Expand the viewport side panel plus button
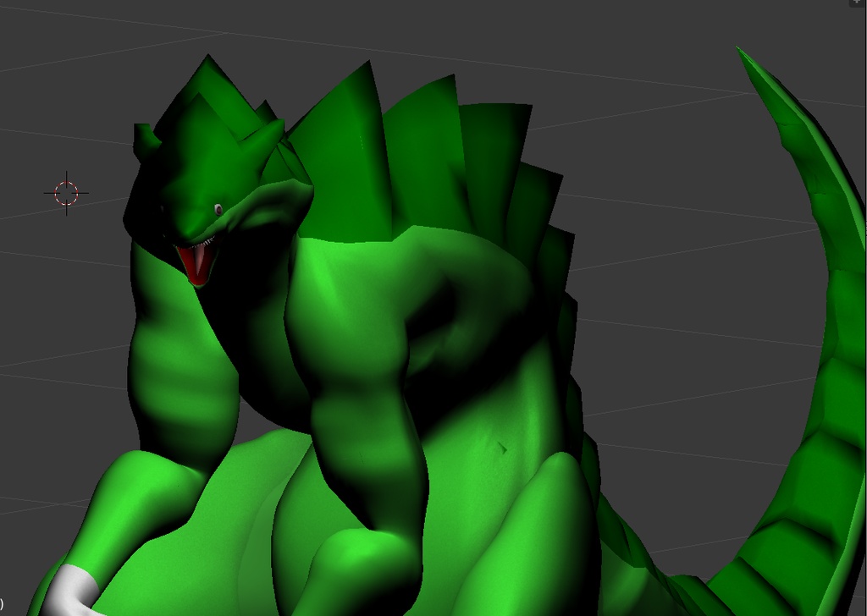The image size is (867, 616). click(x=858, y=3)
